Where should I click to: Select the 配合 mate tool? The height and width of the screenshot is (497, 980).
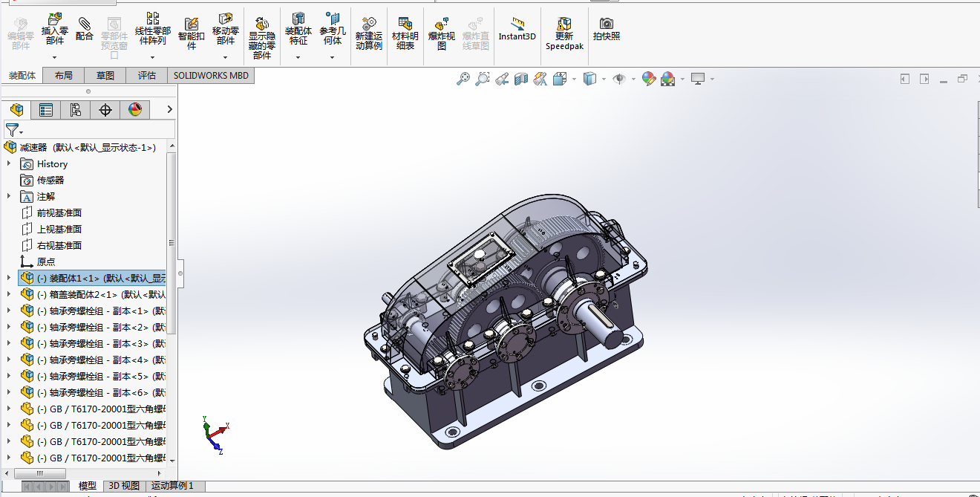pos(85,28)
